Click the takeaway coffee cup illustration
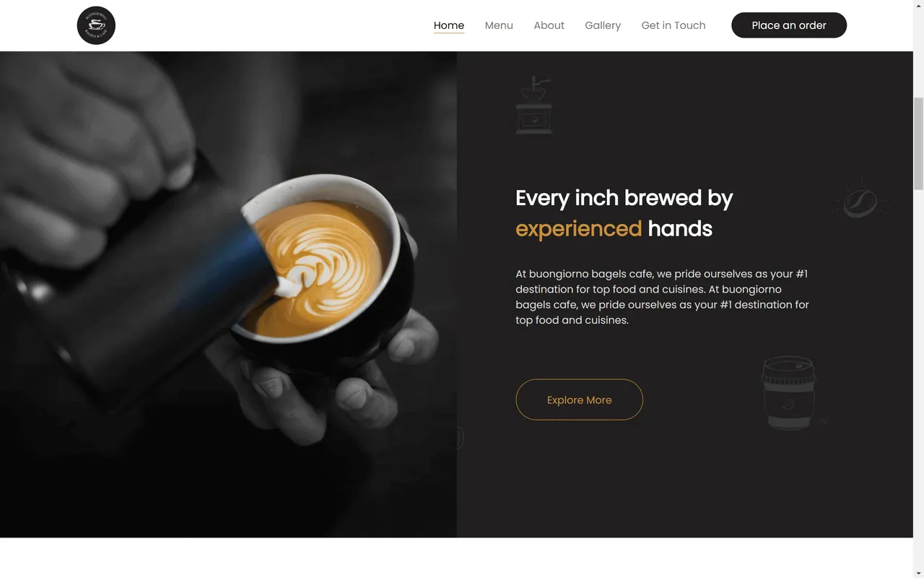Image resolution: width=924 pixels, height=578 pixels. point(791,392)
